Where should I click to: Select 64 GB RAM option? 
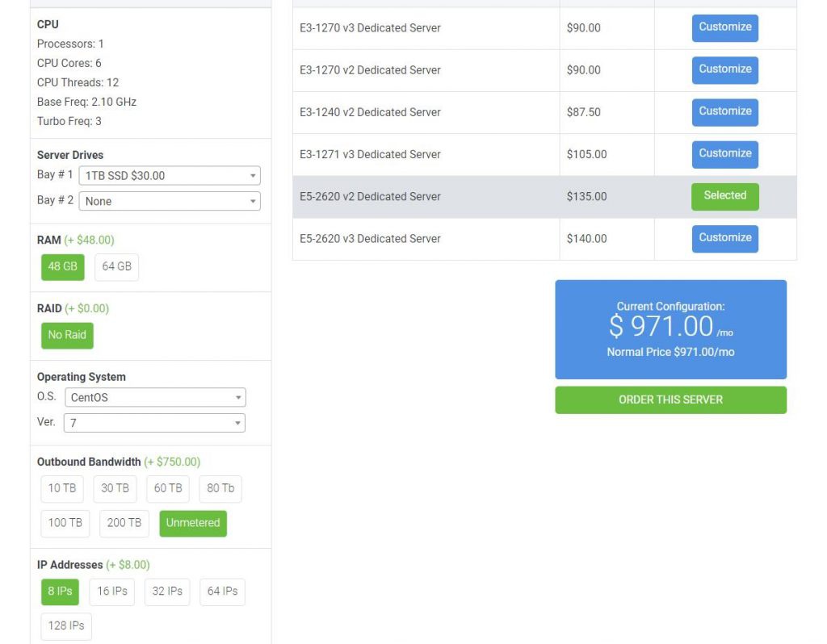[116, 267]
